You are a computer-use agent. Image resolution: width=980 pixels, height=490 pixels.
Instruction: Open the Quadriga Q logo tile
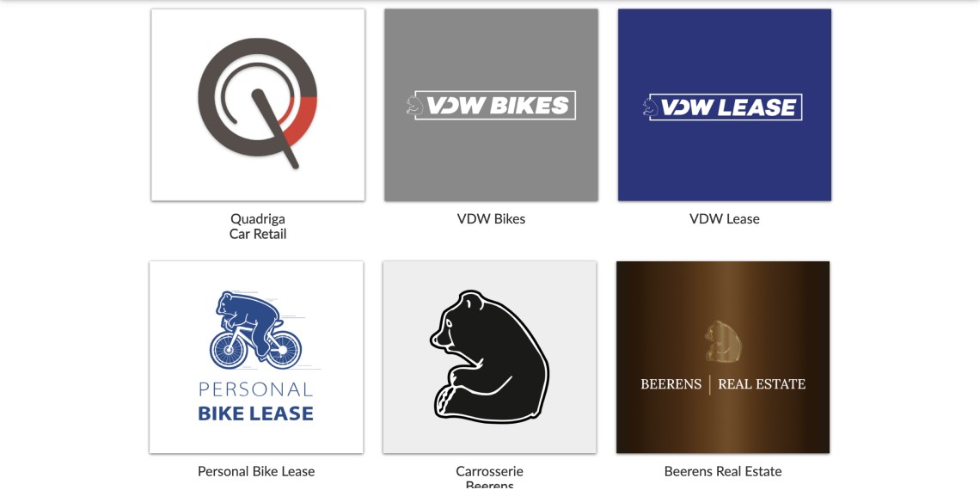[258, 104]
